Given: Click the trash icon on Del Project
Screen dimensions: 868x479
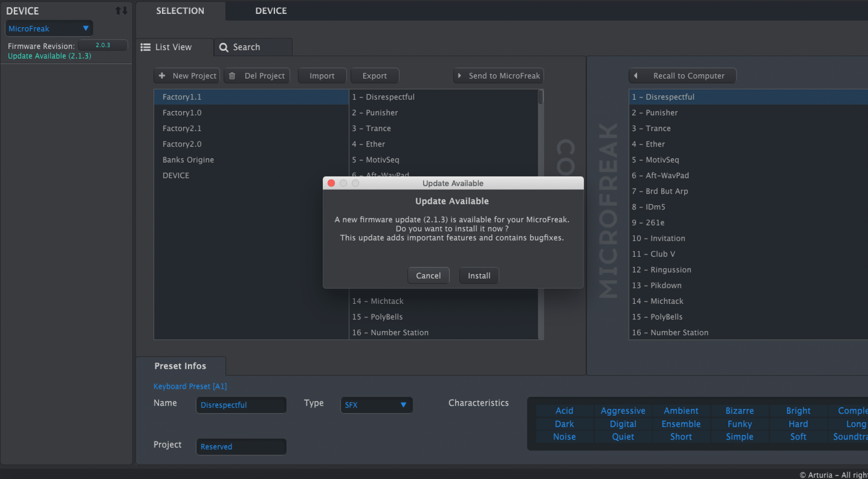Looking at the screenshot, I should 232,76.
